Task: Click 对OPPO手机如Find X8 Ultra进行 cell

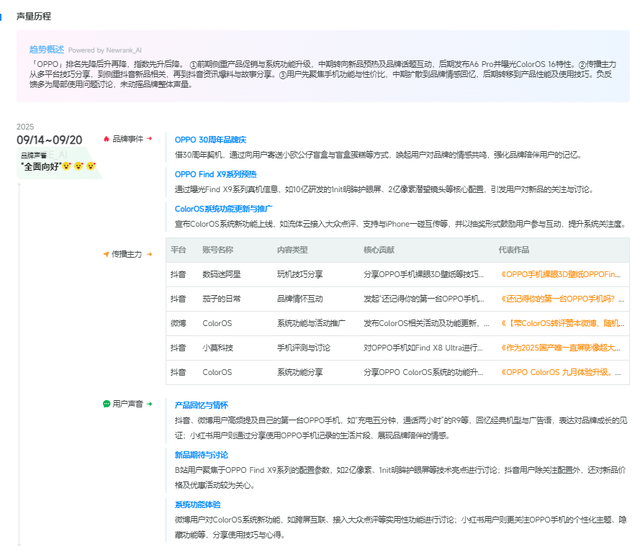Action: click(423, 348)
